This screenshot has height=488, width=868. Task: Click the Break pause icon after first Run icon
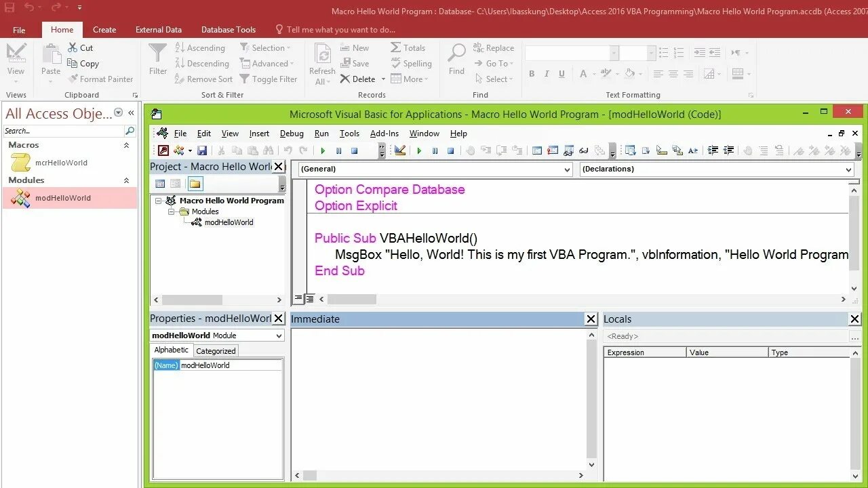338,150
